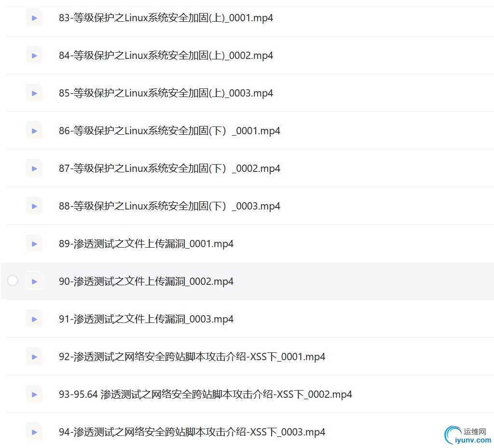The width and height of the screenshot is (494, 448).
Task: Click the video icon for file 91-渗透测试之文件上传漏洞_0003.mp4
Action: point(34,319)
